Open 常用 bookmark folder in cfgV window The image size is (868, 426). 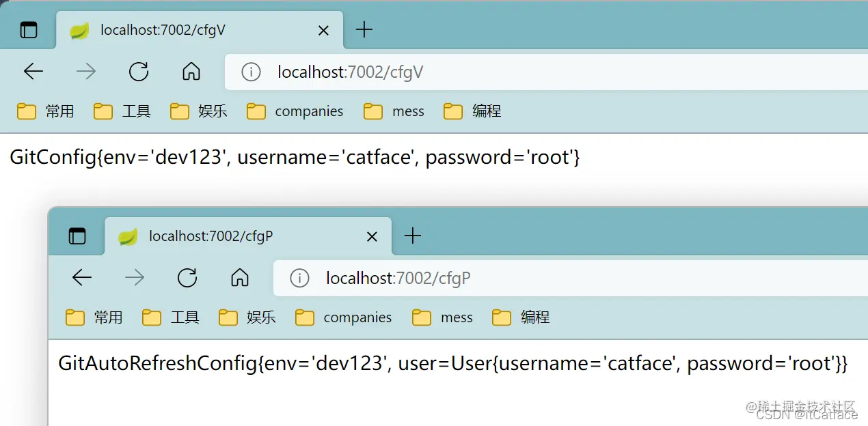point(46,111)
